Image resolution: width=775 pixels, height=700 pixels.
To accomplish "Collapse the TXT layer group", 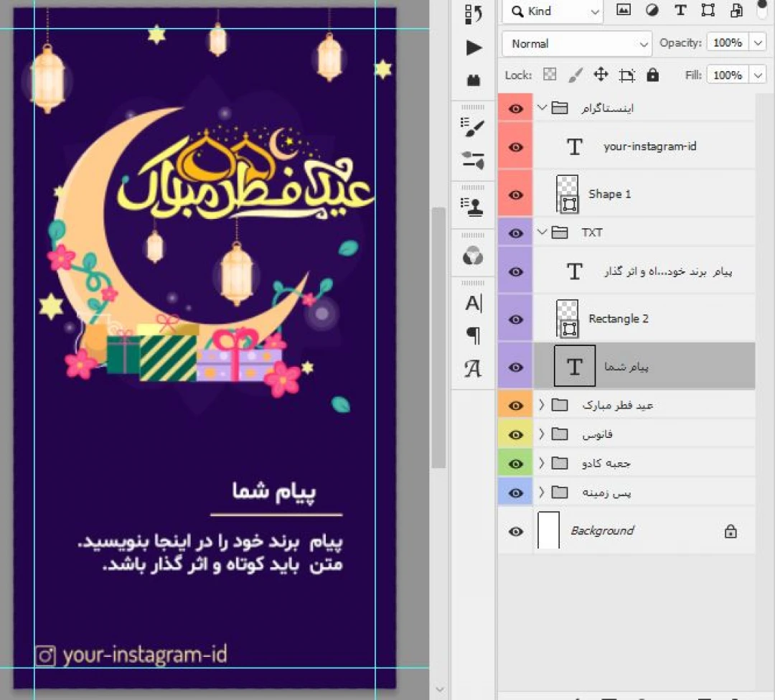I will click(x=542, y=233).
